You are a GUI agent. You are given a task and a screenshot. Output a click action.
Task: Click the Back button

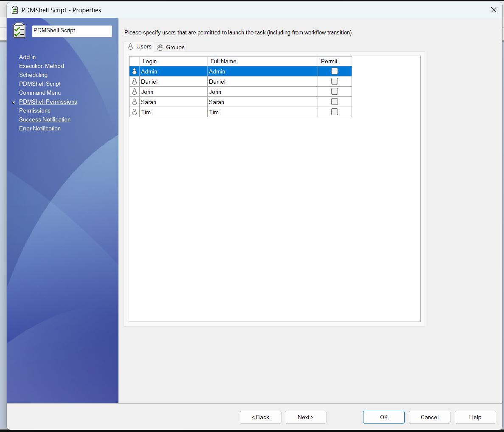click(260, 417)
